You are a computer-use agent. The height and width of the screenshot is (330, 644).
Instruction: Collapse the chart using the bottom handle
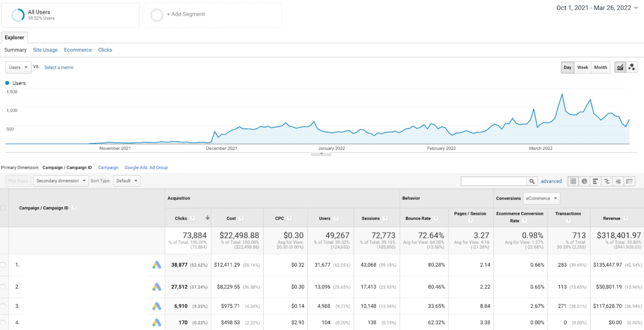tap(321, 154)
